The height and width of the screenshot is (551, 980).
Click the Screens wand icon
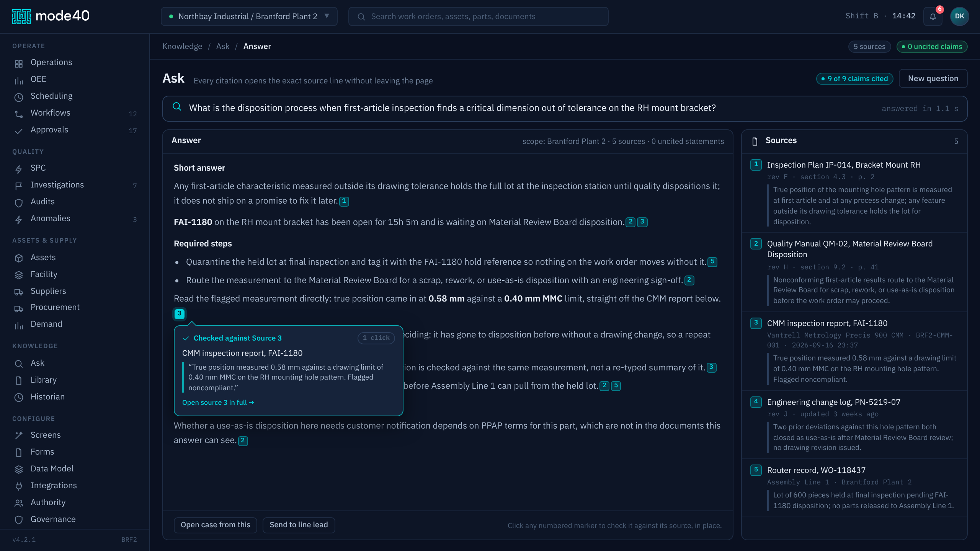[18, 436]
